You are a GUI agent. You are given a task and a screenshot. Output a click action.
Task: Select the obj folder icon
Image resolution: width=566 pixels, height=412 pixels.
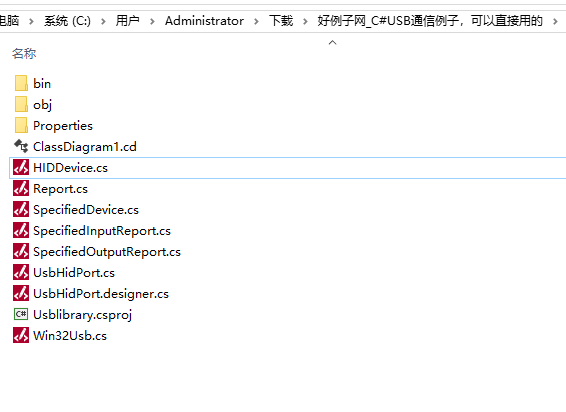click(x=21, y=104)
